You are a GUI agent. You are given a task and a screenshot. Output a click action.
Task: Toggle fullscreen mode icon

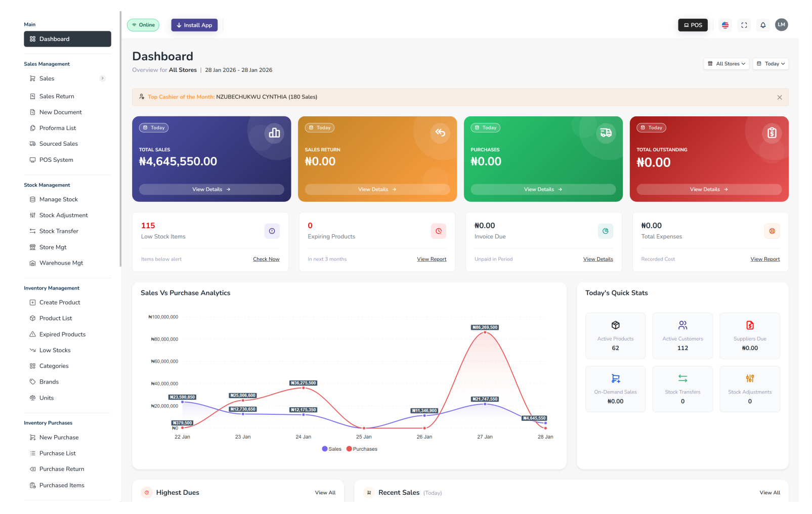pyautogui.click(x=744, y=25)
